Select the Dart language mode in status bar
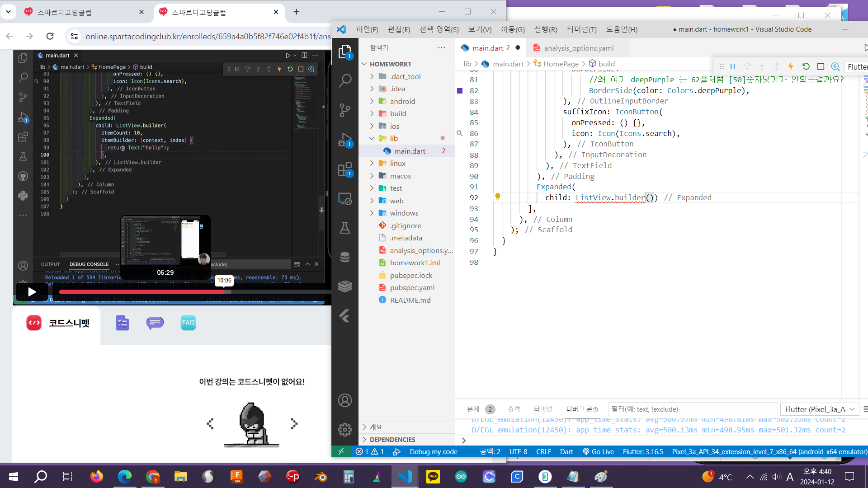 tap(566, 451)
